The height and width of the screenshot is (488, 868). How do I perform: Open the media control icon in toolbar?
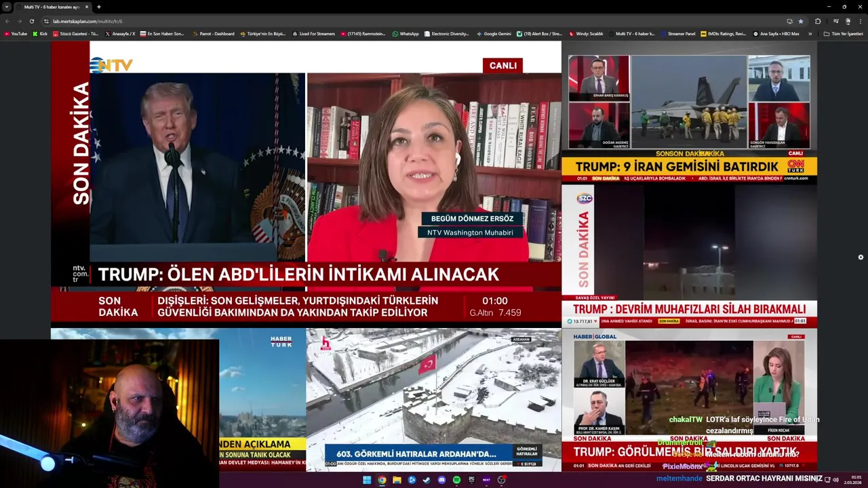(x=835, y=21)
